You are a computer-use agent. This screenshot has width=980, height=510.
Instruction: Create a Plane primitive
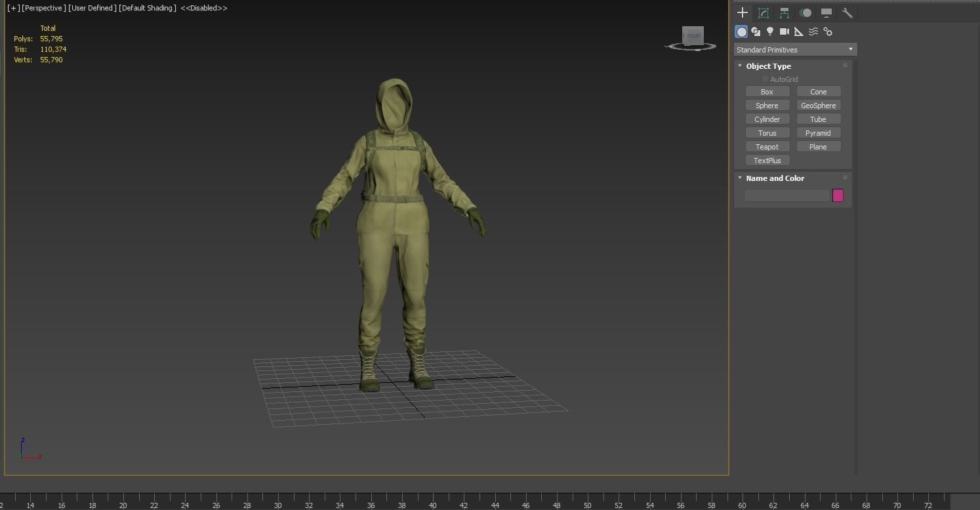pyautogui.click(x=819, y=147)
